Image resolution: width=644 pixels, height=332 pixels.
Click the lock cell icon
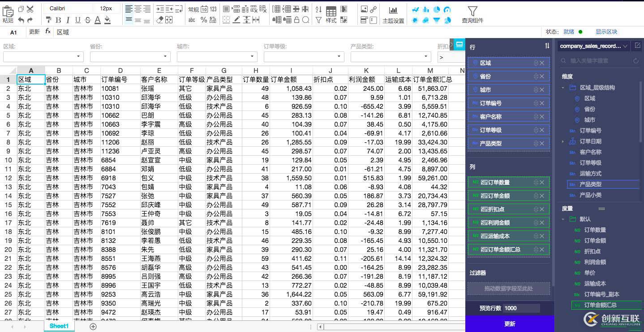click(x=296, y=20)
